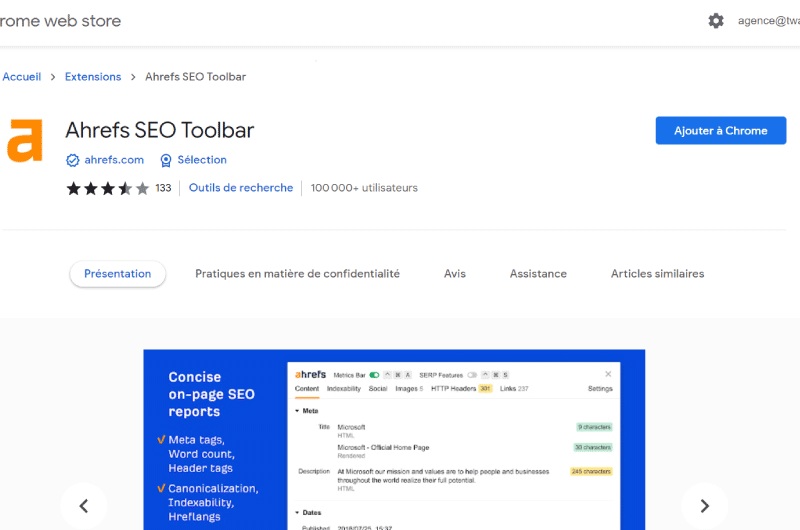800x530 pixels.
Task: Click the Ahrefs orange logo icon
Action: (24, 141)
